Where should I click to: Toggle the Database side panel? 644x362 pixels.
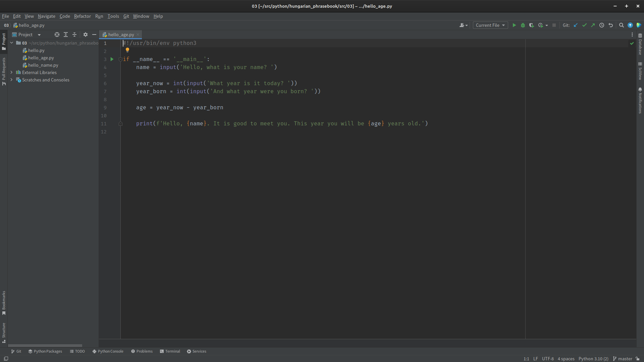(640, 44)
